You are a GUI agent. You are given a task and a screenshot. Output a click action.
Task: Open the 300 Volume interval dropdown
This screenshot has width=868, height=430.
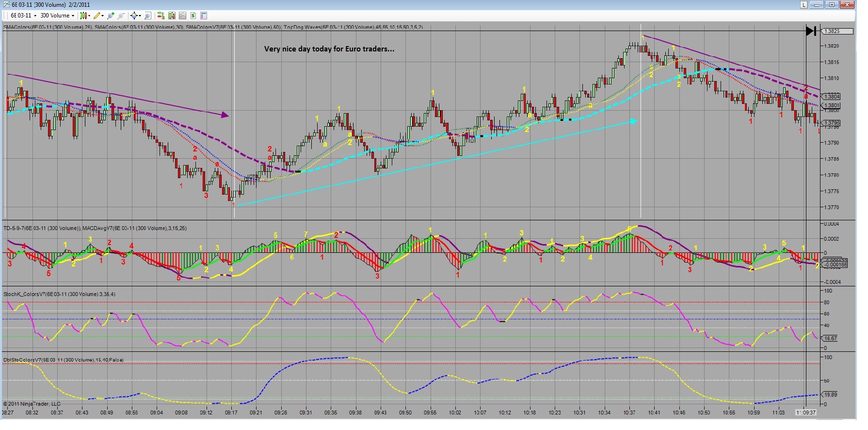(x=57, y=16)
